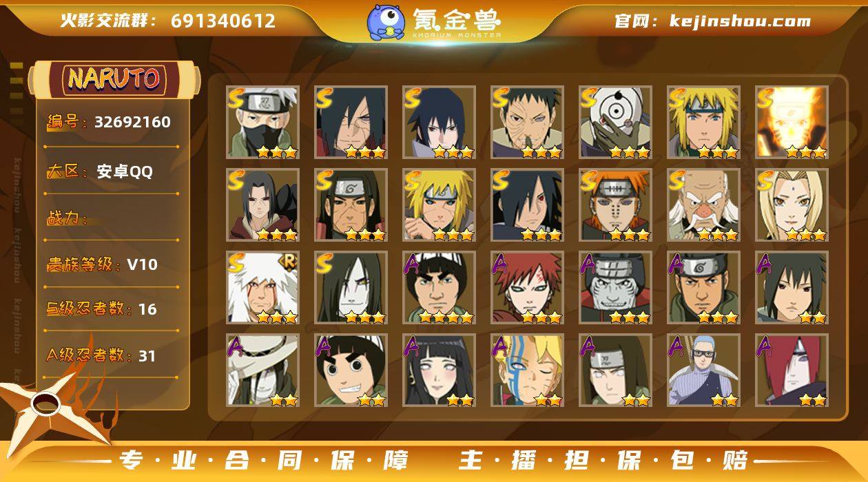
Task: Click the group number 691340612
Action: pyautogui.click(x=223, y=21)
